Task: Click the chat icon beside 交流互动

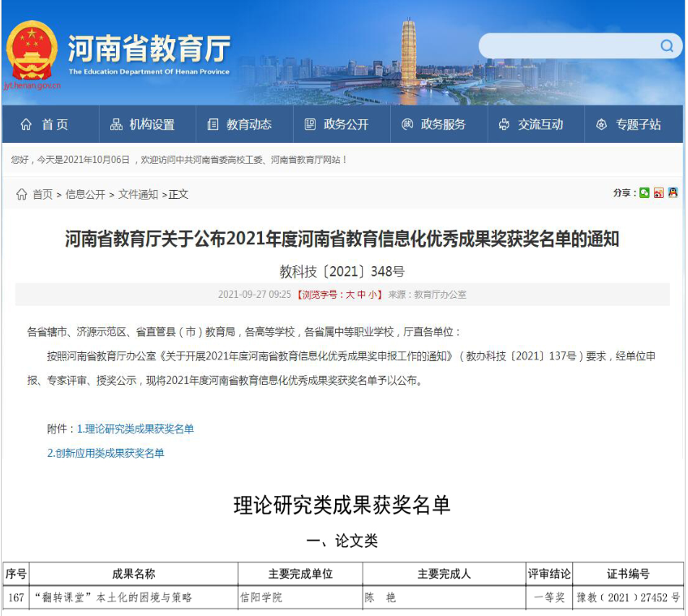Action: (x=504, y=125)
